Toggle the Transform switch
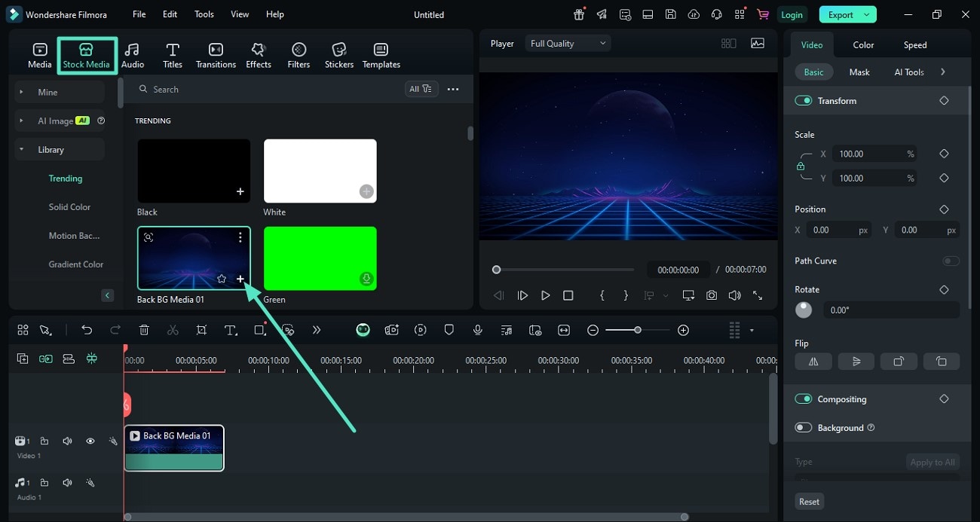Image resolution: width=980 pixels, height=522 pixels. click(x=804, y=101)
